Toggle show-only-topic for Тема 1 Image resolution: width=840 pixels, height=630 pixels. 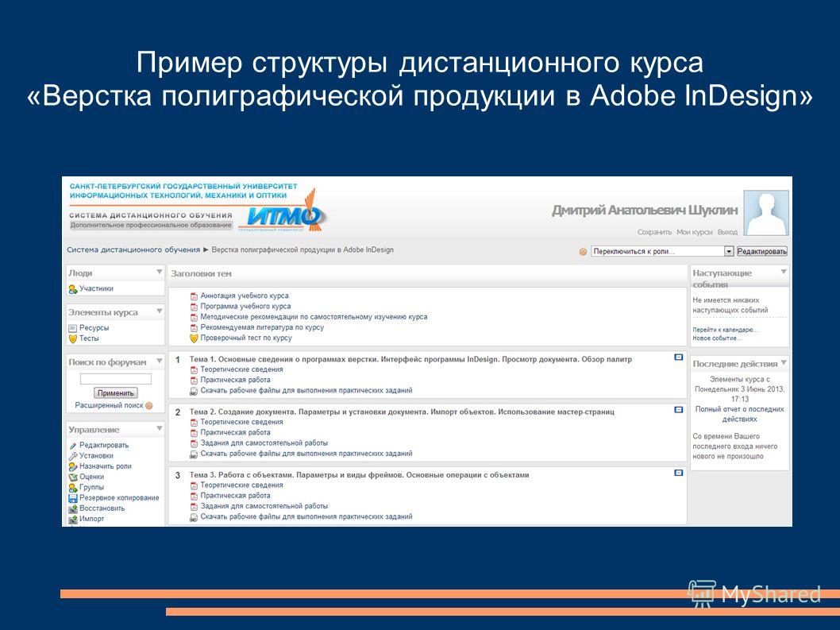click(x=678, y=357)
